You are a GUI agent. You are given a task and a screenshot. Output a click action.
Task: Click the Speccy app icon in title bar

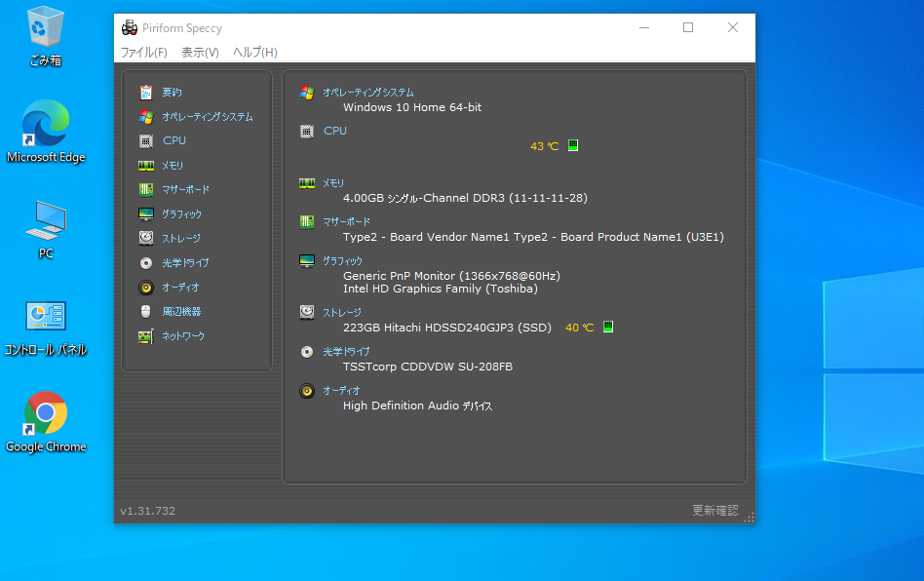pyautogui.click(x=130, y=27)
